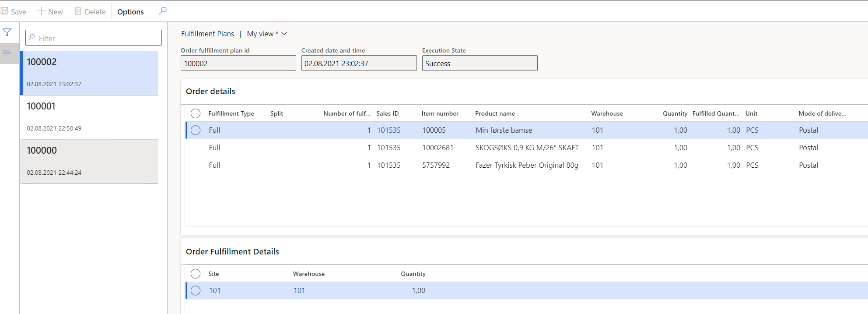Click Warehouse column header in Order details
The image size is (868, 314).
pos(607,113)
